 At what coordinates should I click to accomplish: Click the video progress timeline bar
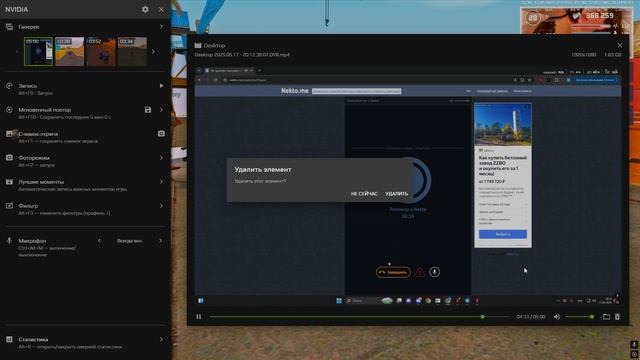click(x=359, y=317)
